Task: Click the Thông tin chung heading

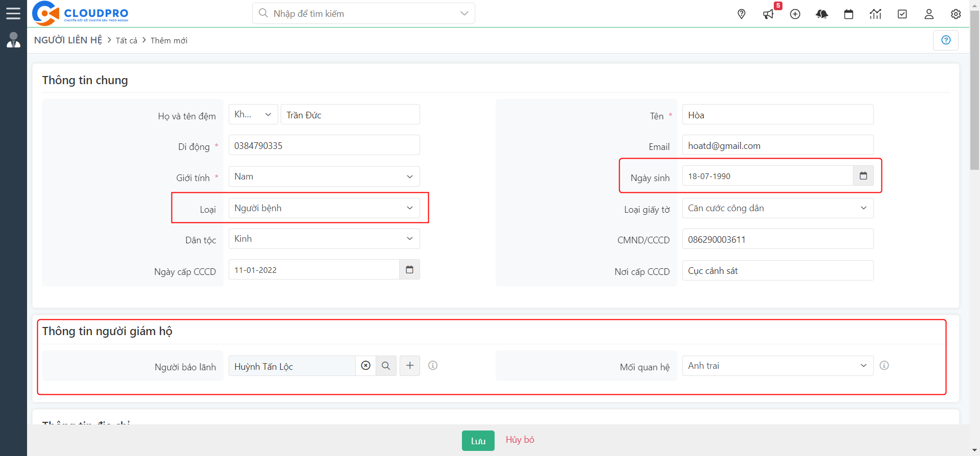Action: pyautogui.click(x=85, y=80)
